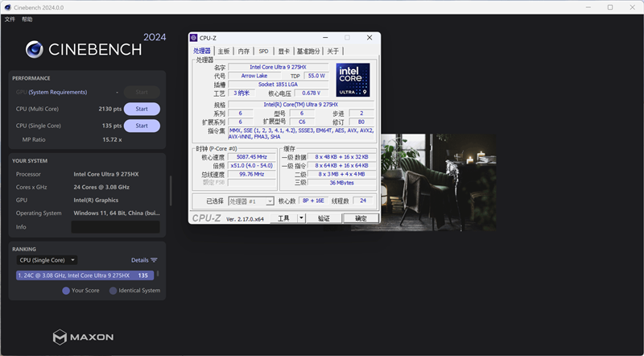The height and width of the screenshot is (356, 644).
Task: Switch to the 基准跑分 tab in CPU-Z
Action: click(x=308, y=51)
